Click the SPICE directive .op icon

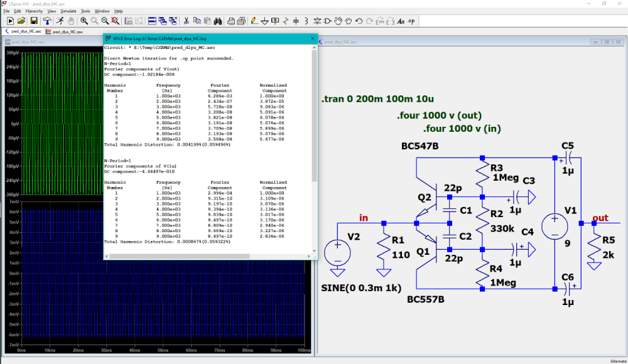tap(411, 21)
